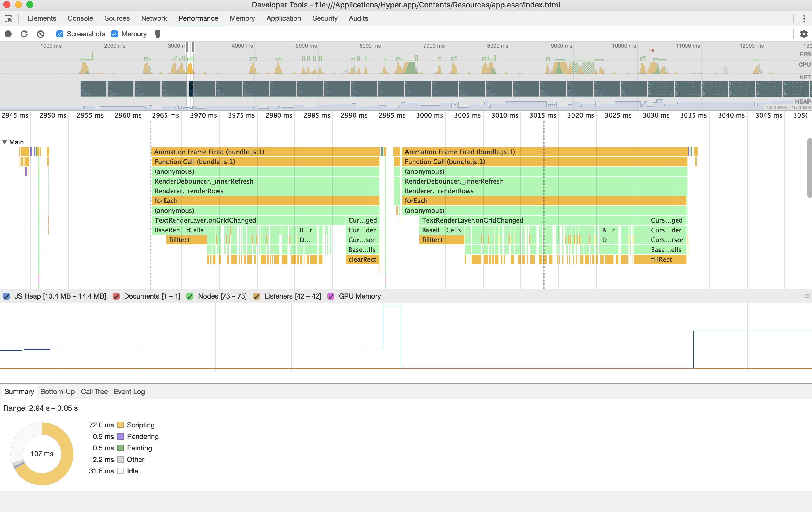Open capture settings gear icon
The height and width of the screenshot is (512, 812).
tap(804, 34)
